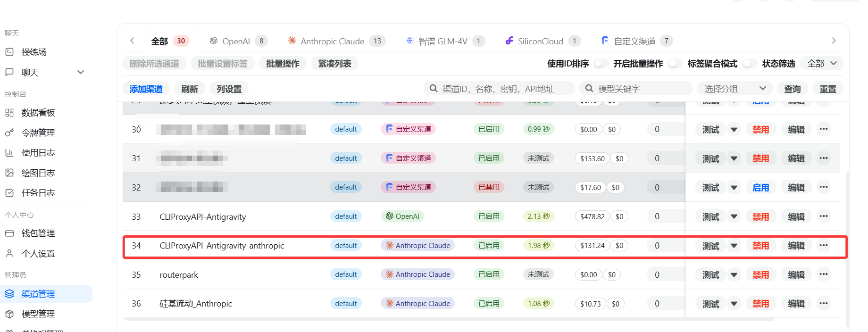Image resolution: width=868 pixels, height=332 pixels.
Task: Click search magnifier in 渠道ID field
Action: click(x=434, y=88)
